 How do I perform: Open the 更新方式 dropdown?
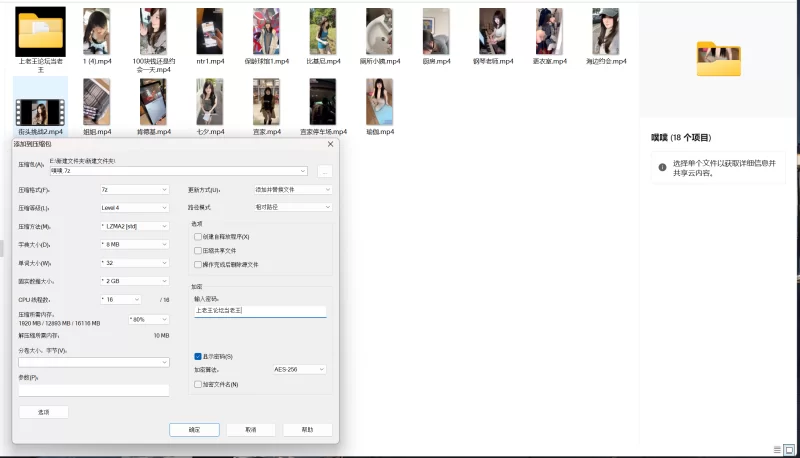coord(293,189)
